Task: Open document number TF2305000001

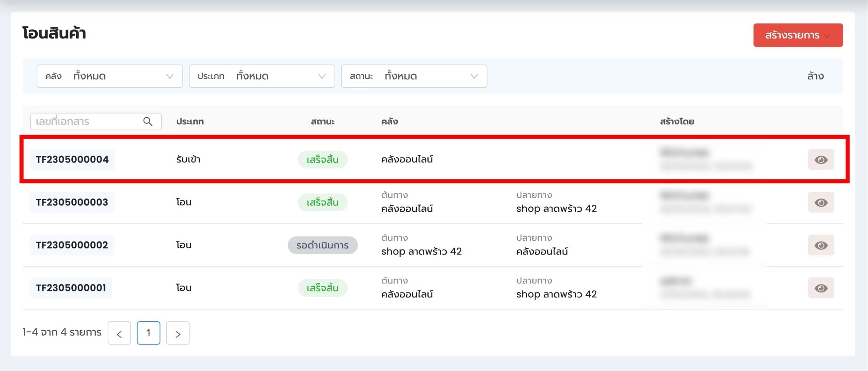Action: (x=71, y=288)
